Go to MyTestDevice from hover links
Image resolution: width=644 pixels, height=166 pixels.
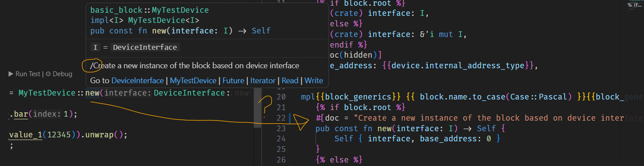coord(193,81)
